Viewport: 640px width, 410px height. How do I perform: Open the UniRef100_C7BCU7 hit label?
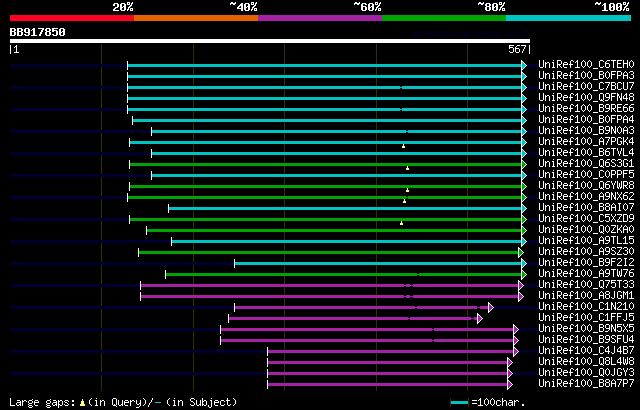click(586, 86)
